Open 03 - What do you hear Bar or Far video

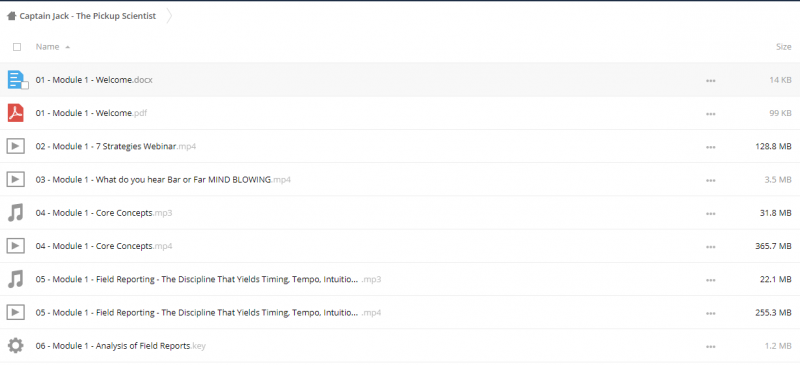pyautogui.click(x=163, y=180)
